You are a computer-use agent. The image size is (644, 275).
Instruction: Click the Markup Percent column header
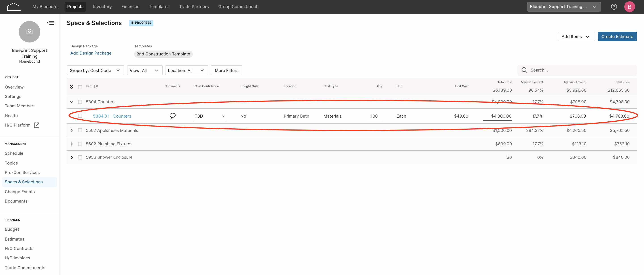click(x=532, y=82)
